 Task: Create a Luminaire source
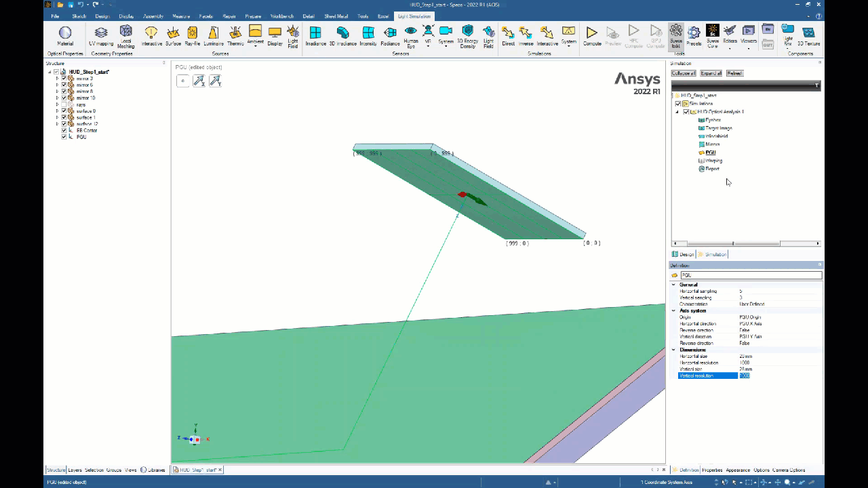click(214, 37)
